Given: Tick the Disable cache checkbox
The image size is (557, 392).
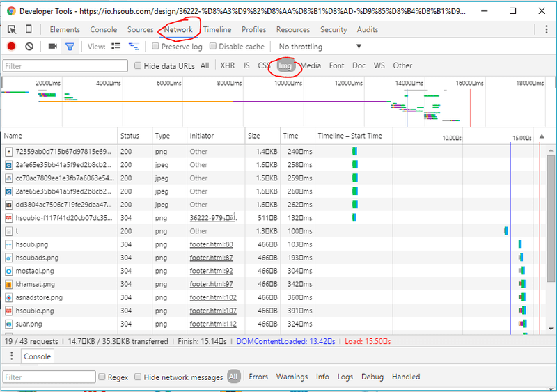Looking at the screenshot, I should click(213, 46).
